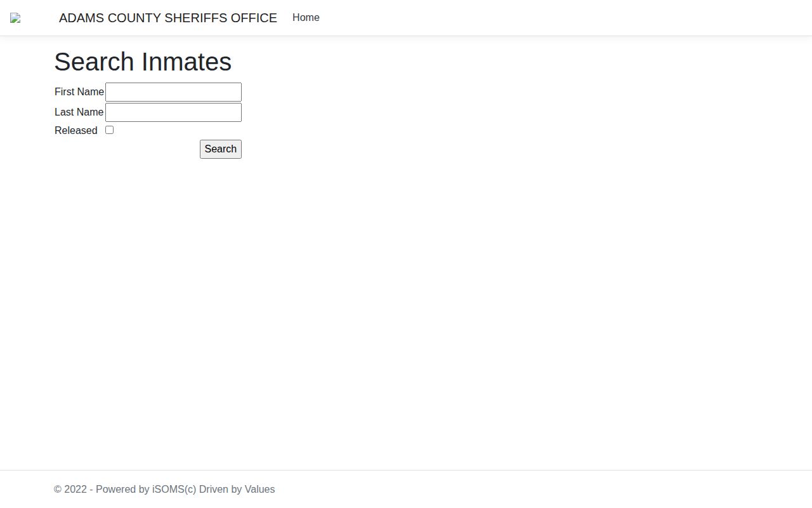Click the broken logo image in header
The width and height of the screenshot is (812, 508).
[x=15, y=18]
